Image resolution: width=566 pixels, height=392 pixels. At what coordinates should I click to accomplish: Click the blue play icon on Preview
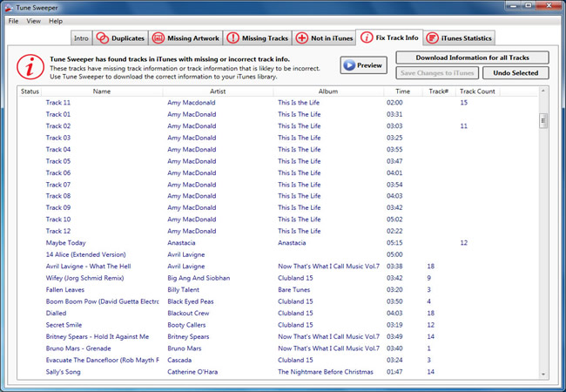click(x=349, y=65)
